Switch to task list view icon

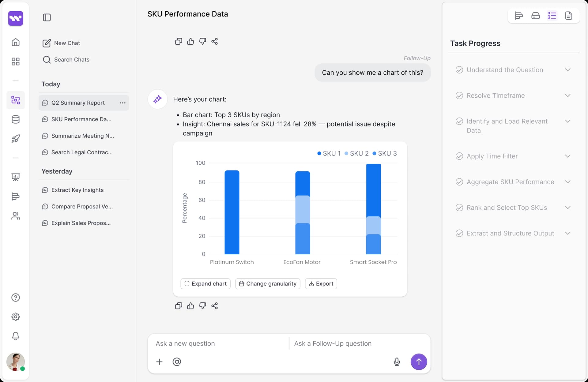[552, 16]
